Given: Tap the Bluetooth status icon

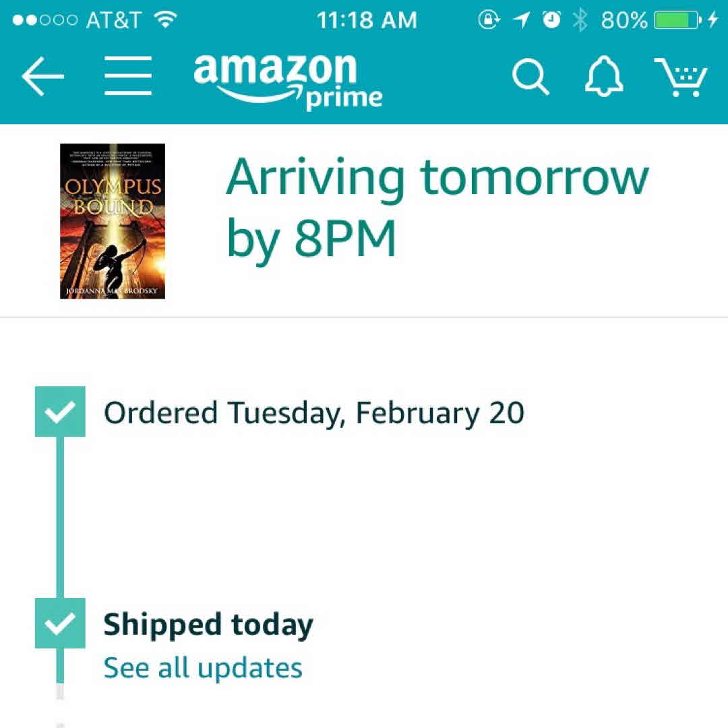Looking at the screenshot, I should [580, 20].
